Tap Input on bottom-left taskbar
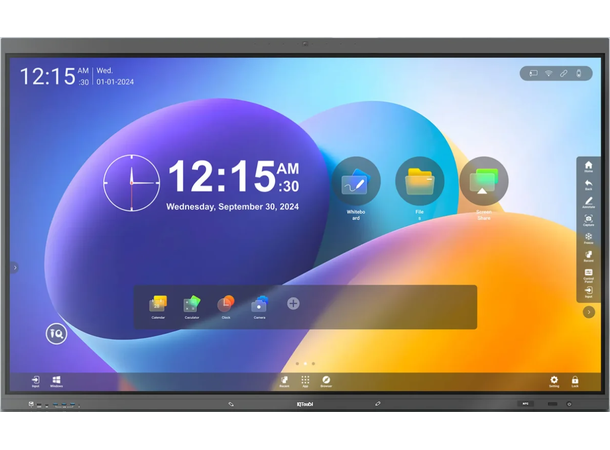 [x=35, y=381]
